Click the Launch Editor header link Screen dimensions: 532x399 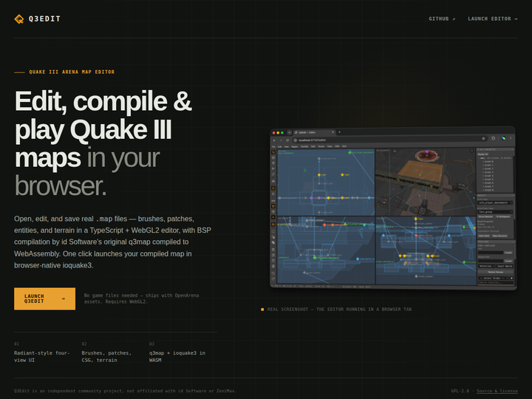(x=493, y=19)
